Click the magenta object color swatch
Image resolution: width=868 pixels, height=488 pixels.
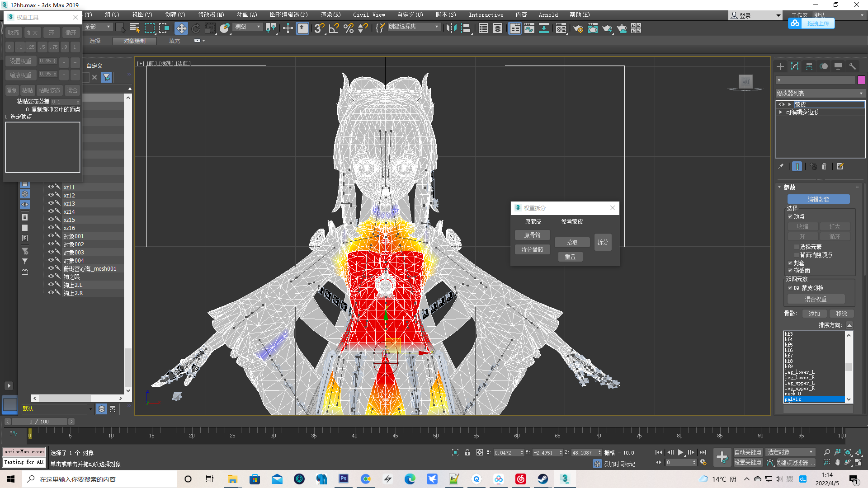(x=861, y=80)
